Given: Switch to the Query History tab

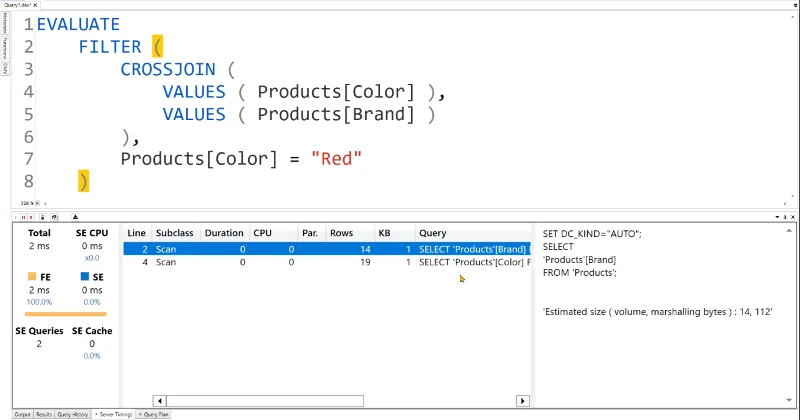Looking at the screenshot, I should [x=72, y=414].
